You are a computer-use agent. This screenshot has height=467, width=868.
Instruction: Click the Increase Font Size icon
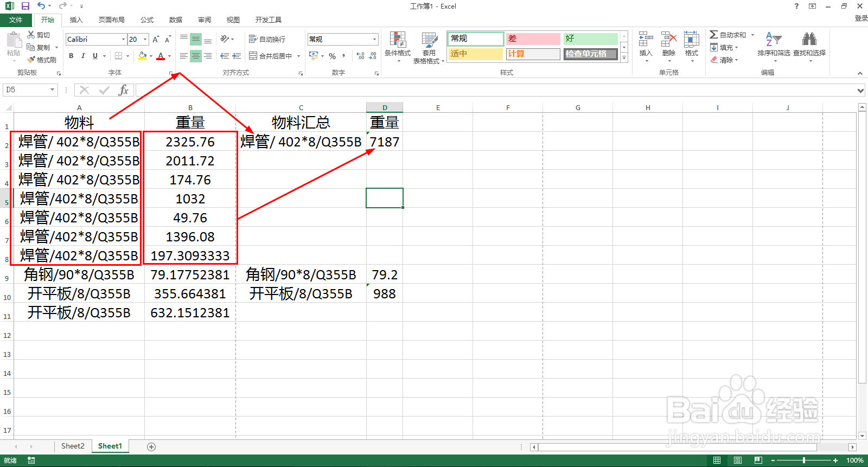pyautogui.click(x=156, y=39)
